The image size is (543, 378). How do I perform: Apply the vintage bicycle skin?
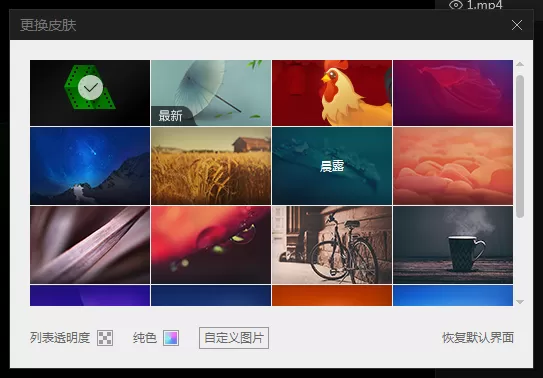(332, 245)
